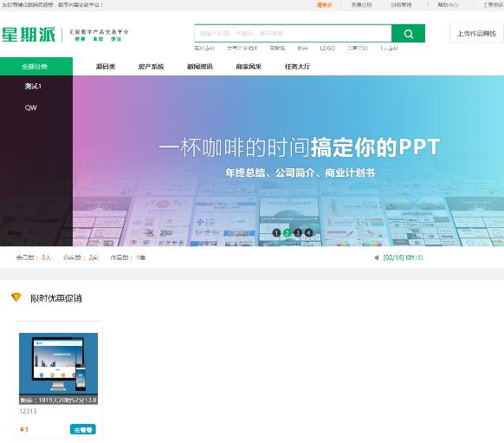Click the LOGO hot search keyword

tap(327, 49)
